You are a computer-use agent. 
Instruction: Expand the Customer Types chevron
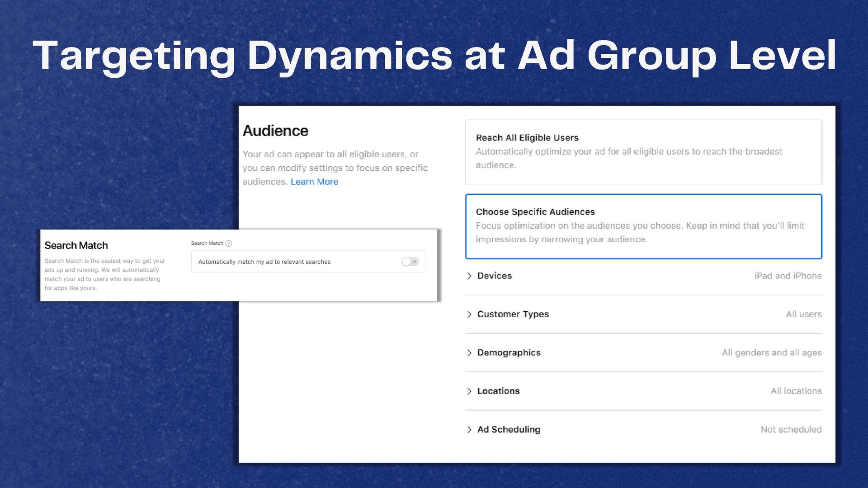(x=469, y=314)
